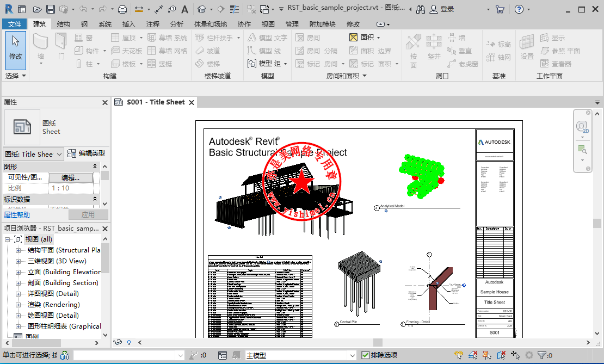Viewport: 604px width, 364px height.
Task: Click the Switch Windows icon
Action: [264, 9]
